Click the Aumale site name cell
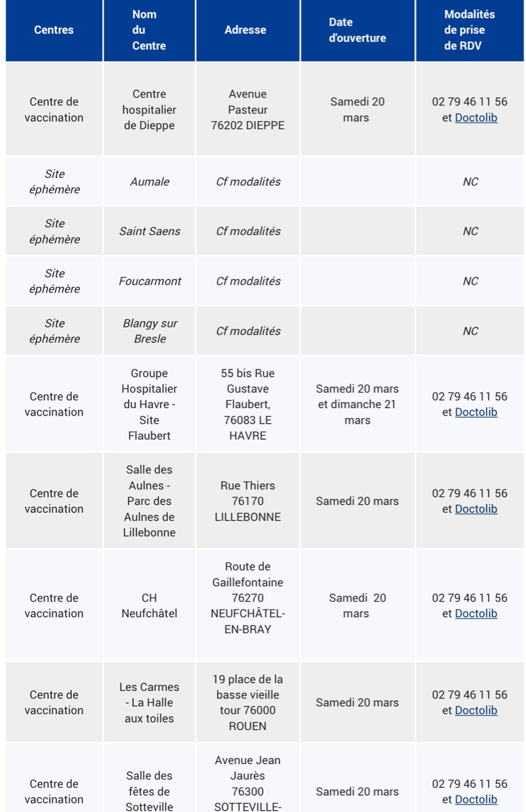Viewport: 526px width, 812px height. (150, 181)
